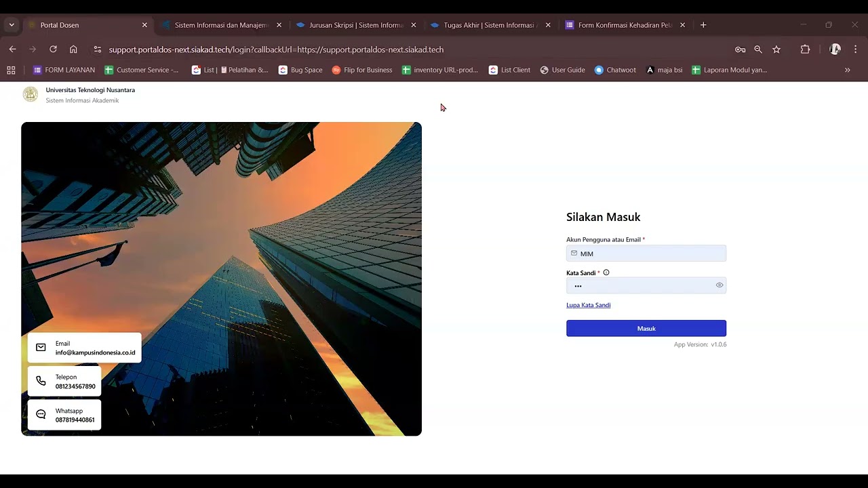
Task: Open FORM LAYANAN bookmark
Action: (64, 70)
